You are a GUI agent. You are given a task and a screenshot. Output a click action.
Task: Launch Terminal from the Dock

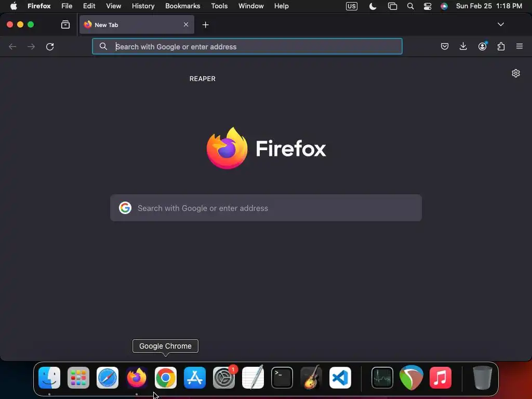pyautogui.click(x=282, y=378)
